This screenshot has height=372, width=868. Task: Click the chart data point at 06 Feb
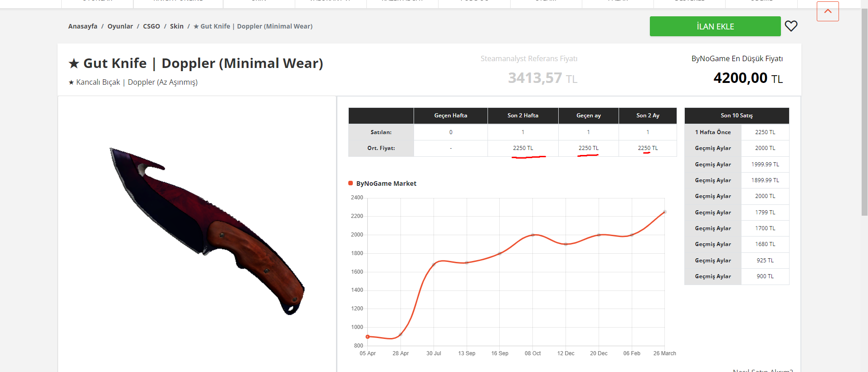click(x=632, y=235)
